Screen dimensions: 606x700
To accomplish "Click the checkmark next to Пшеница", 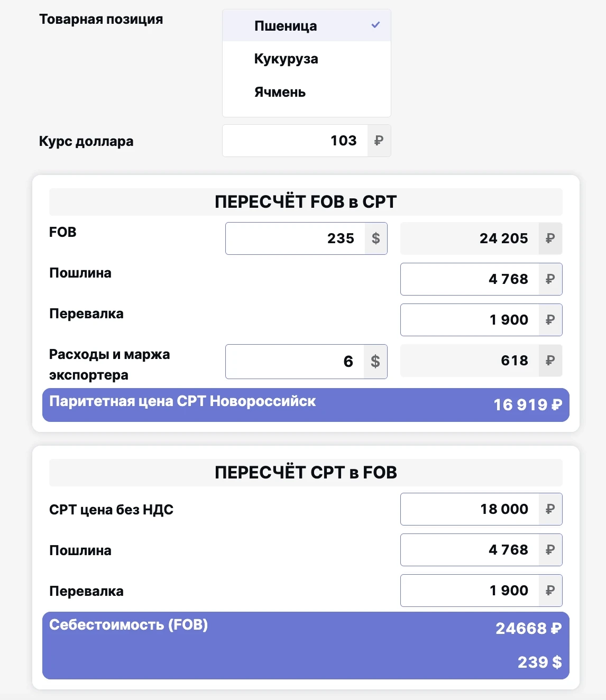I will click(375, 25).
